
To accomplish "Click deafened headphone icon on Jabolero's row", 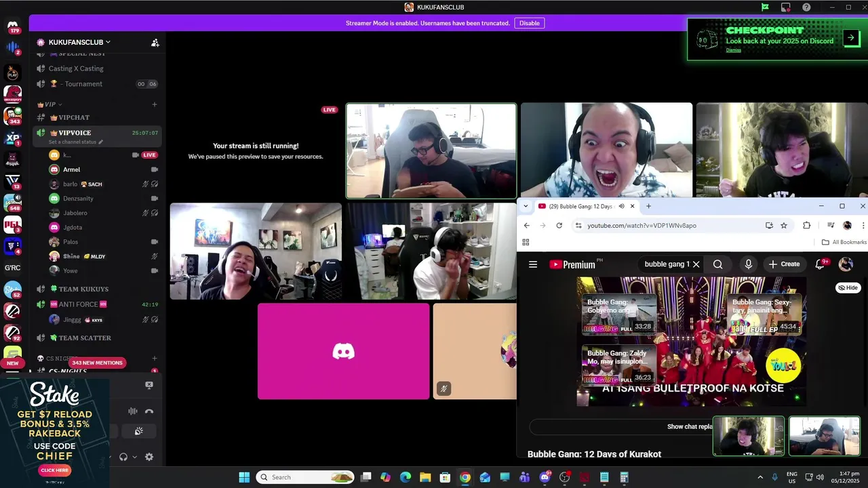I will pos(155,213).
